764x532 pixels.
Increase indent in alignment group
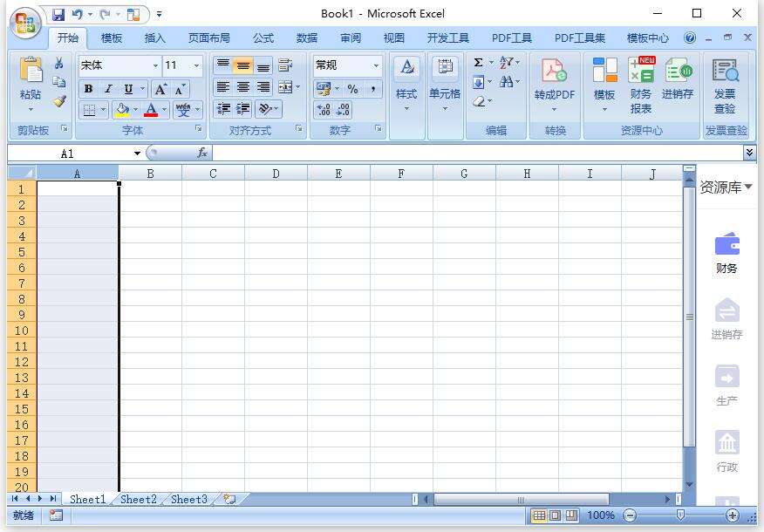(x=242, y=108)
